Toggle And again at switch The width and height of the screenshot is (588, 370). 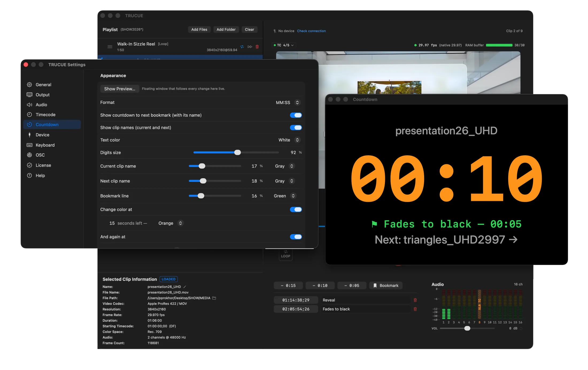tap(296, 237)
